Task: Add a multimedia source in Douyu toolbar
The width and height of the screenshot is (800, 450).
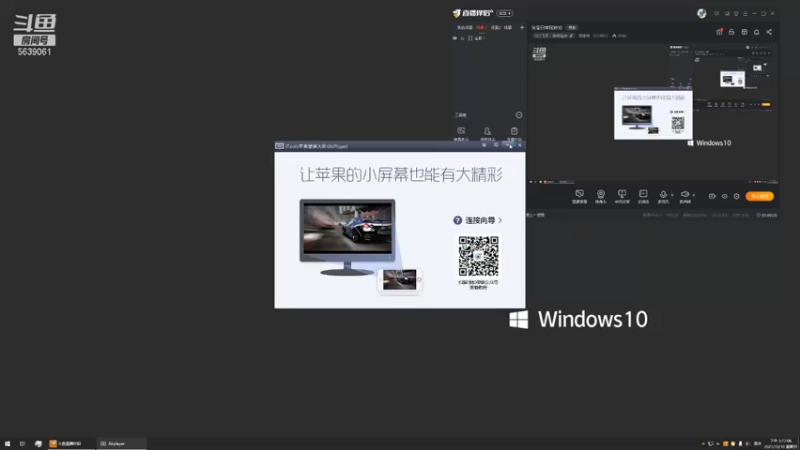Action: coord(643,196)
